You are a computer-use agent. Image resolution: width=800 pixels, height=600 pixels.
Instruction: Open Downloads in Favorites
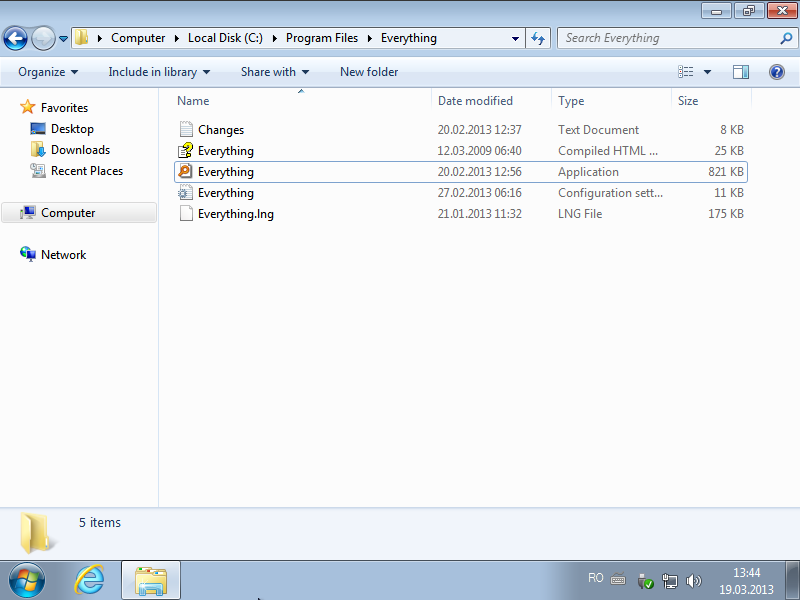(70, 149)
